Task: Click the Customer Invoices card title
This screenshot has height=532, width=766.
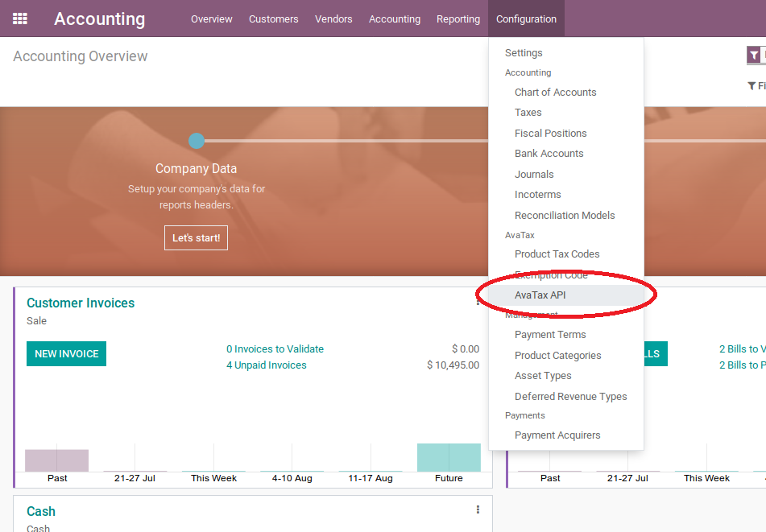Action: (x=81, y=303)
